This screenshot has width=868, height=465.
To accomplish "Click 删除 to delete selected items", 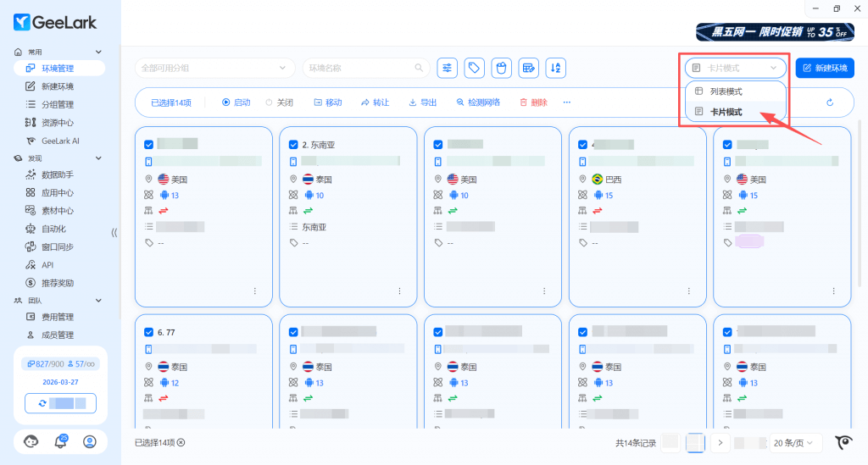I will (x=533, y=102).
